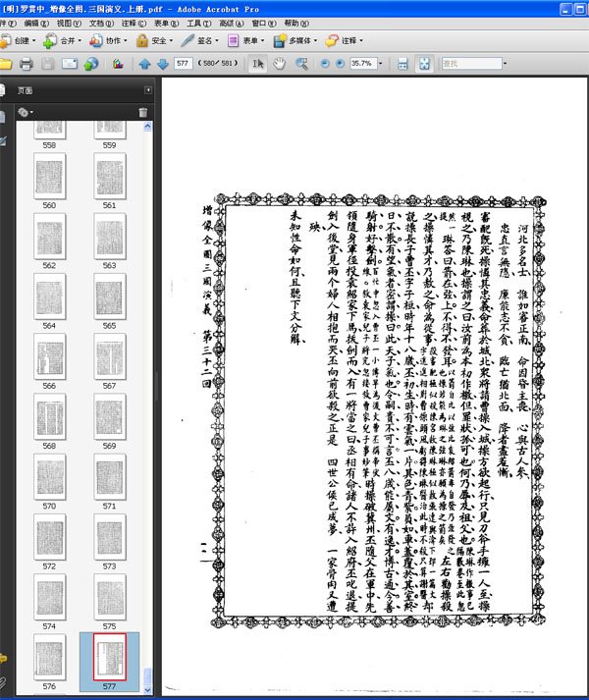Open the 视图 menu
This screenshot has height=700, width=589.
69,24
